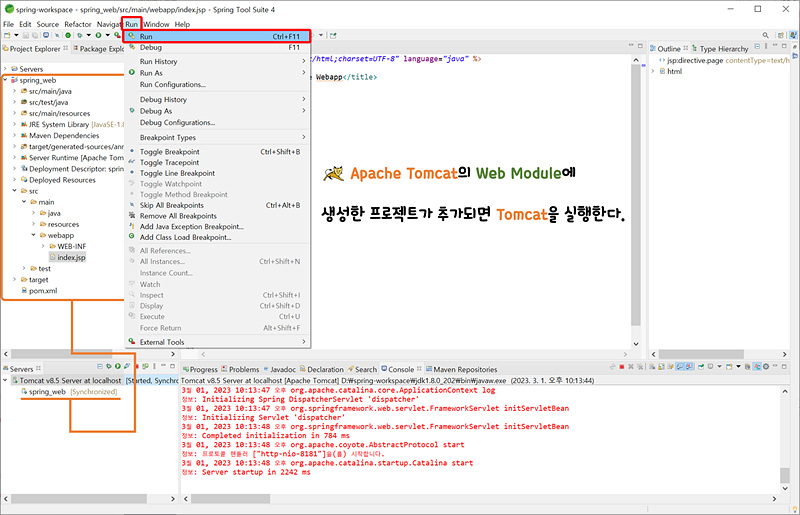Click the Console horizontal scrollbar thumb
Image resolution: width=800 pixels, height=515 pixels.
click(x=230, y=499)
